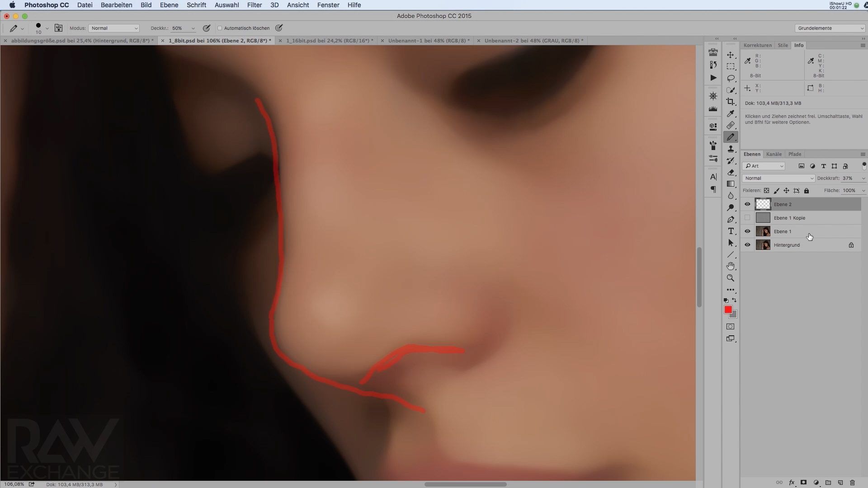Screen dimensions: 868x488
Task: Select the Brush tool in toolbar
Action: [x=731, y=136]
